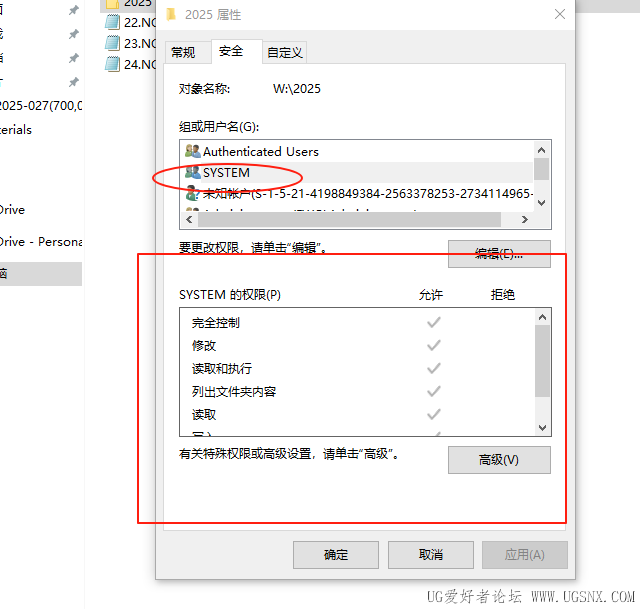The height and width of the screenshot is (609, 640).
Task: Click the permissions list scroll up arrow
Action: tap(542, 317)
